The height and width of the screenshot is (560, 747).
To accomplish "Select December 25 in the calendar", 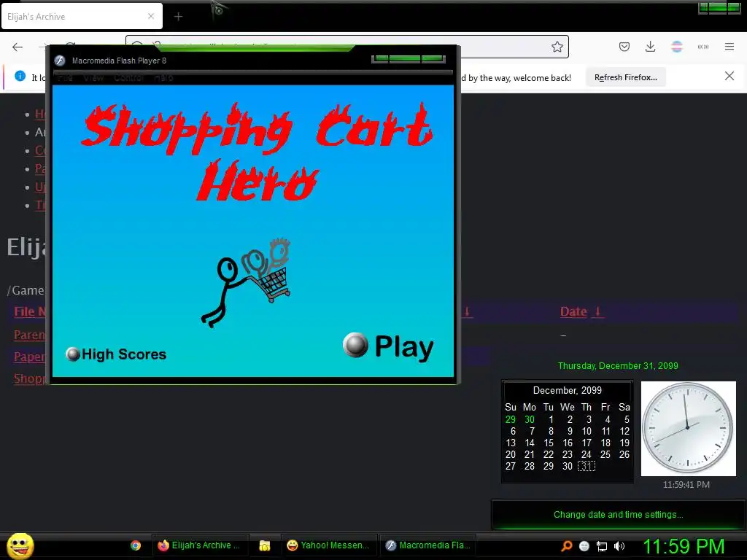I will 605,454.
